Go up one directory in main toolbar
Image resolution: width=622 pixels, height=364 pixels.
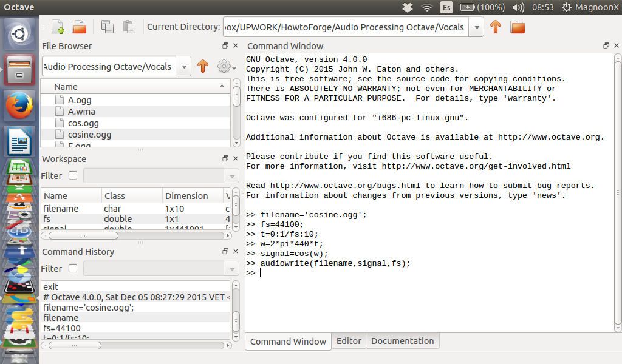(496, 27)
